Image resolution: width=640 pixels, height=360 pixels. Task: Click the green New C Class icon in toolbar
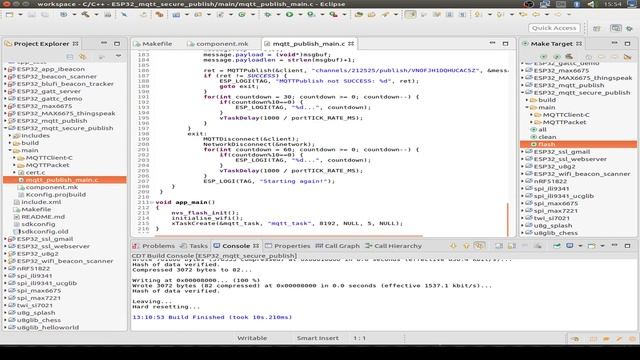242,14
